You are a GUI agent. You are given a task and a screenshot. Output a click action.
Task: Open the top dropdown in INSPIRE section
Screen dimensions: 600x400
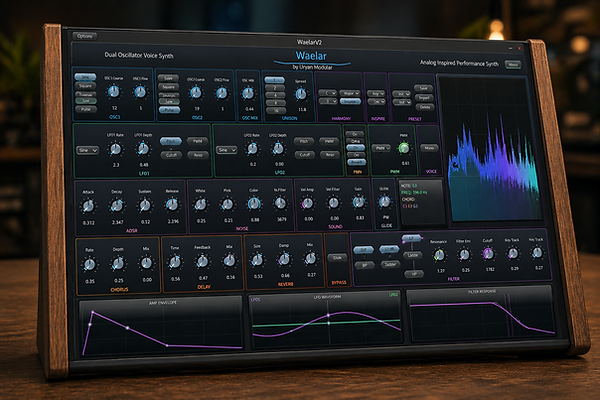point(376,93)
